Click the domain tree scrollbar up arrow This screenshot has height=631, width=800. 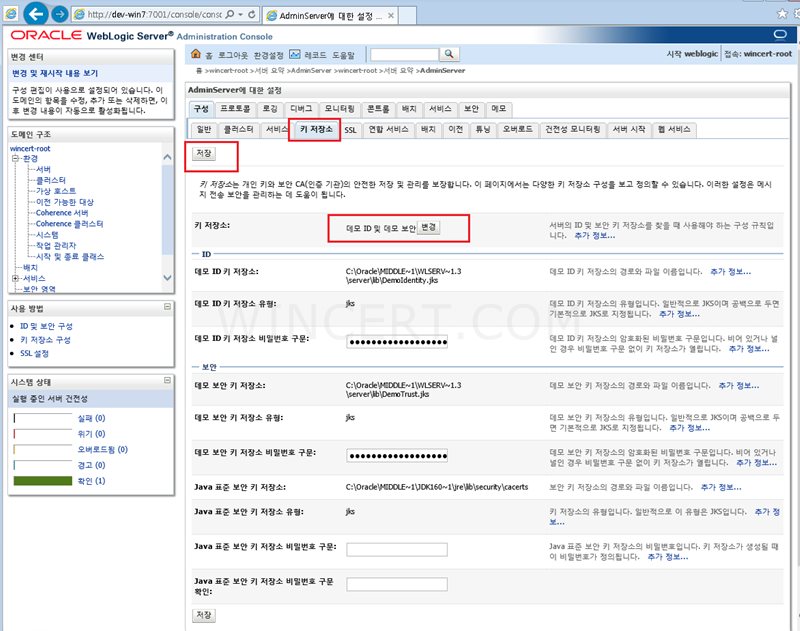point(167,158)
